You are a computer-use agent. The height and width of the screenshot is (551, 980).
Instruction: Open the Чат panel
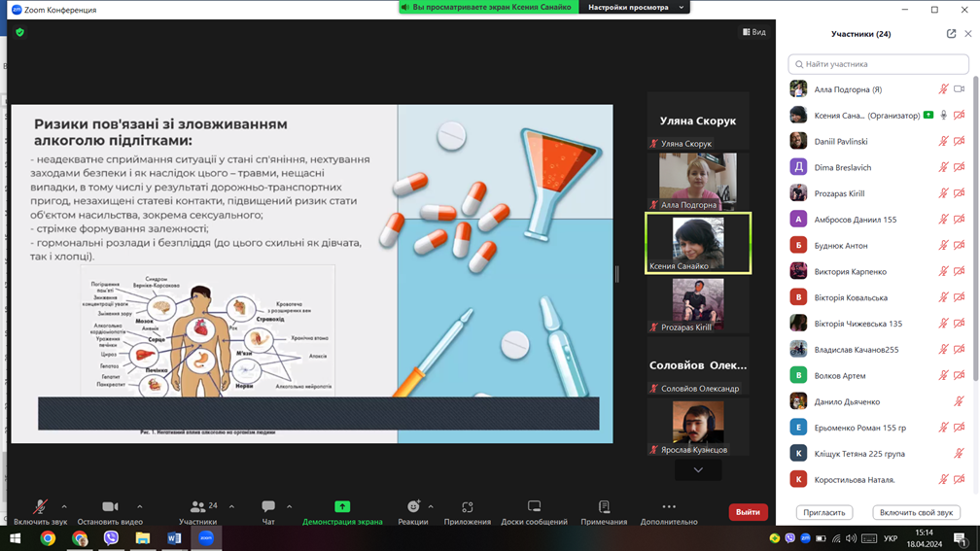(x=268, y=511)
